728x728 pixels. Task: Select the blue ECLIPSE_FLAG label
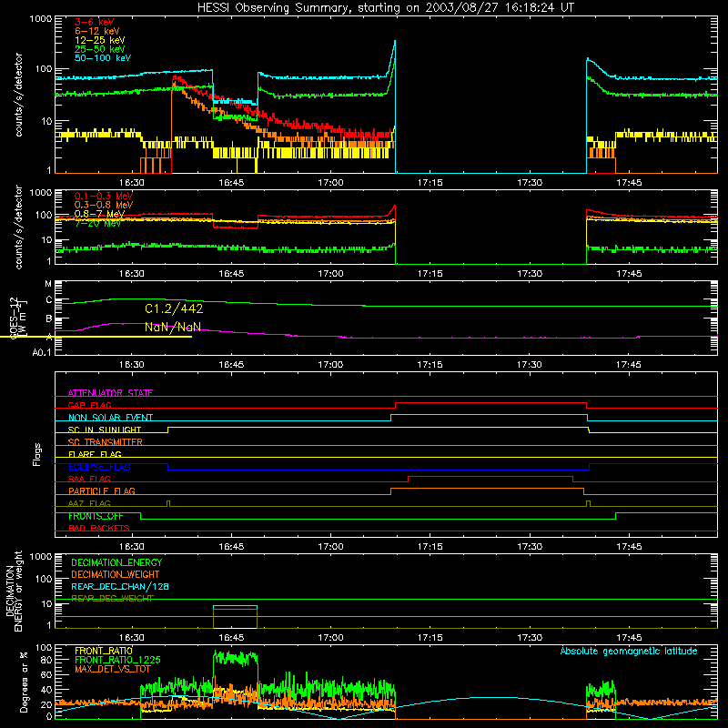coord(99,467)
